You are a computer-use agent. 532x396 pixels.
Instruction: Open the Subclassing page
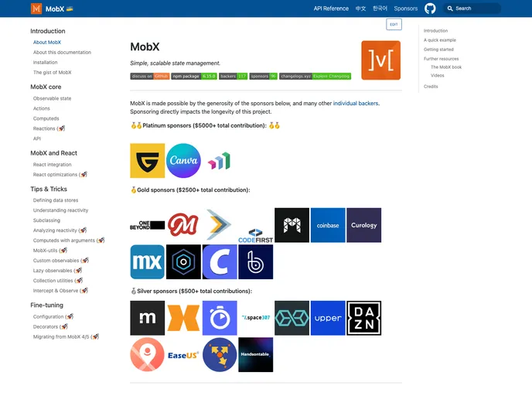pos(46,220)
